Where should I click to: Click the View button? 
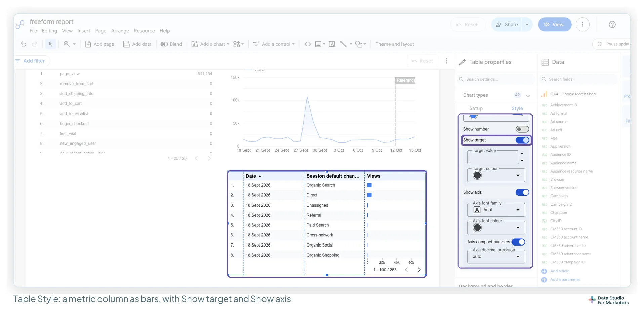tap(555, 25)
